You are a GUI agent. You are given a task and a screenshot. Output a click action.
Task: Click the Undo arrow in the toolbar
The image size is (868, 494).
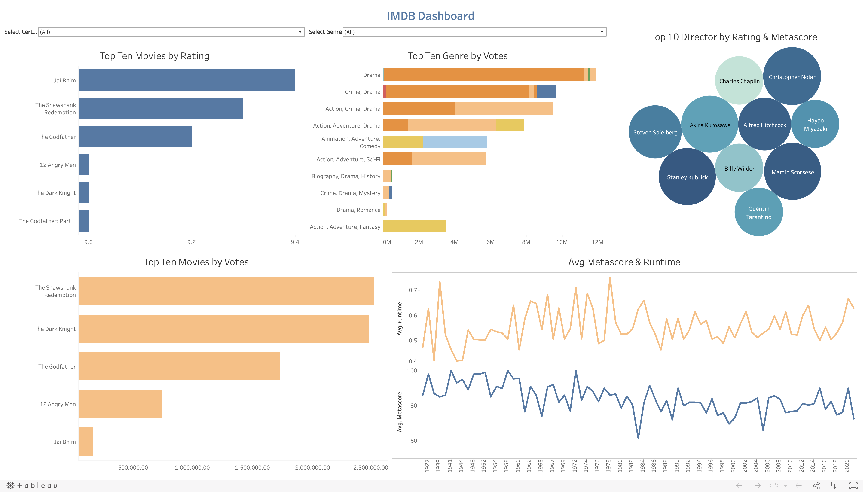739,485
